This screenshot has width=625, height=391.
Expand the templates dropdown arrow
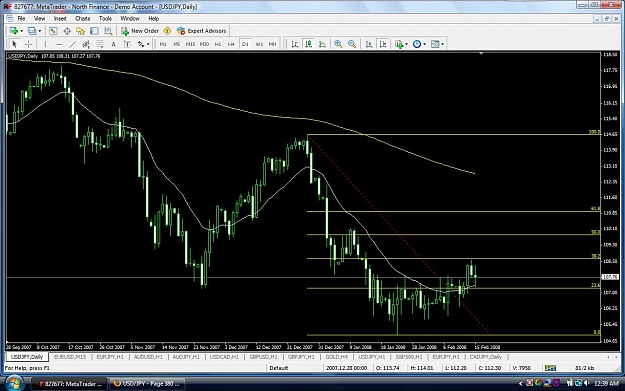point(442,44)
